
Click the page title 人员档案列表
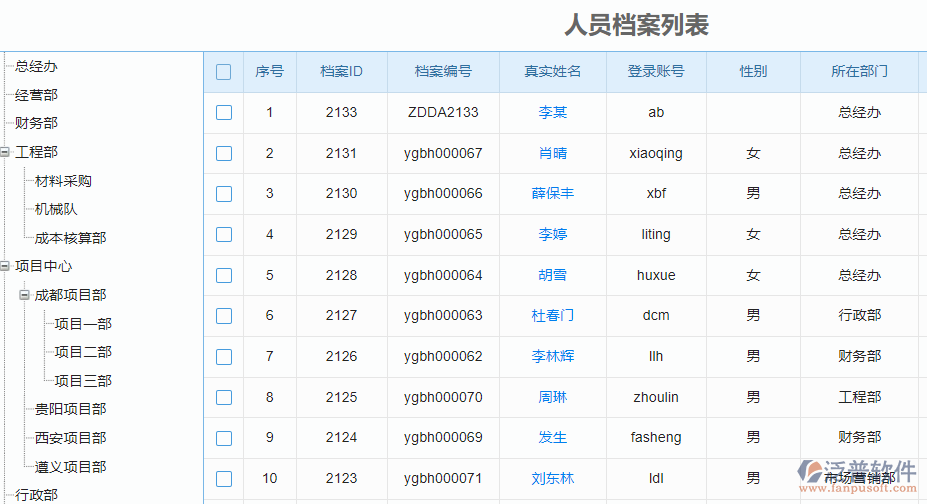click(636, 25)
